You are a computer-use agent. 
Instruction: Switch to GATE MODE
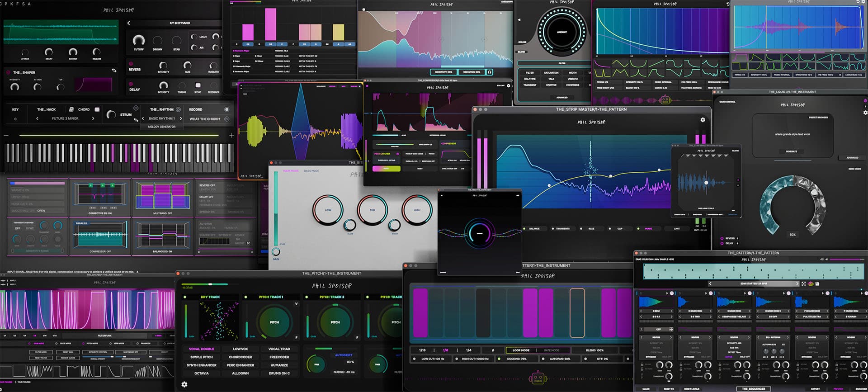[x=552, y=350]
